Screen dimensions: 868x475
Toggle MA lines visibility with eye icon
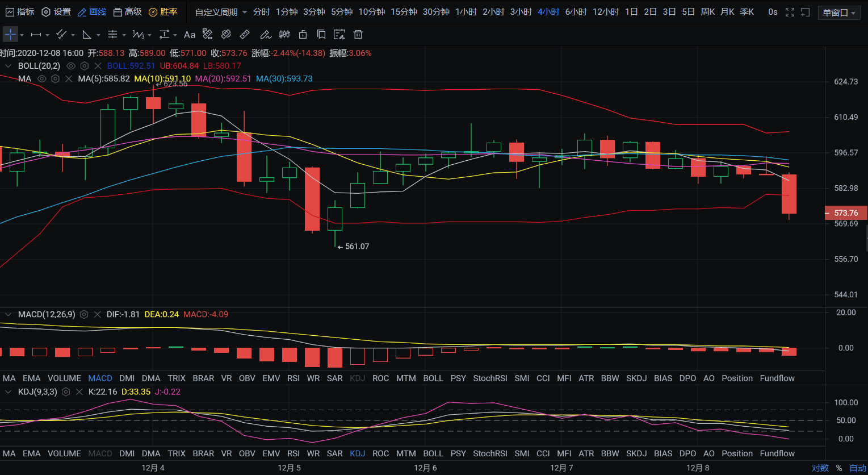(41, 79)
